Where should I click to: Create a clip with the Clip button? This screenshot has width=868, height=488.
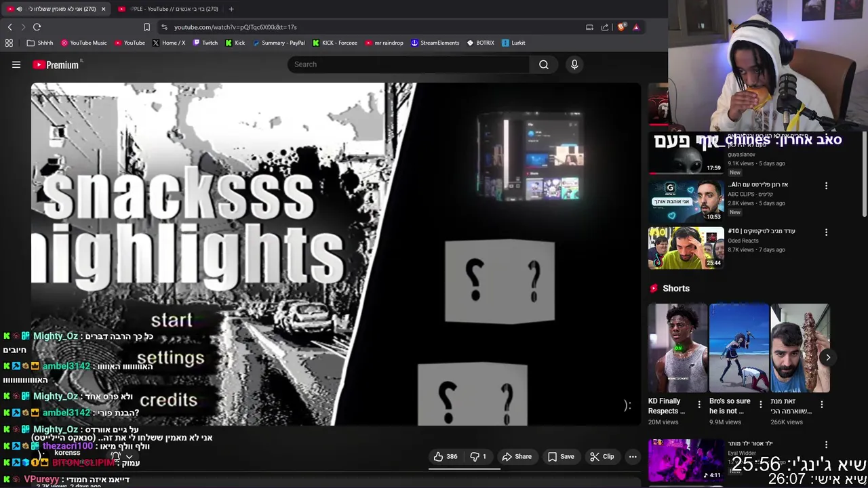coord(602,457)
